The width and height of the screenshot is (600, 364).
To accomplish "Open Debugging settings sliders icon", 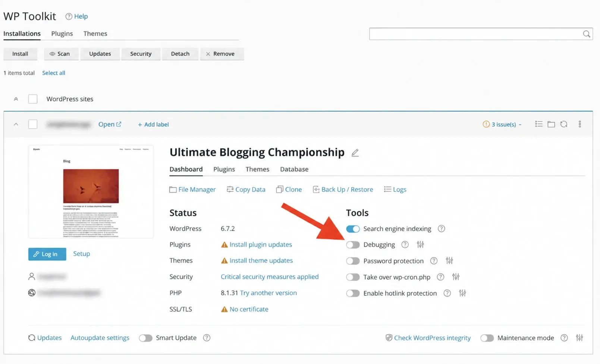I will tap(420, 244).
